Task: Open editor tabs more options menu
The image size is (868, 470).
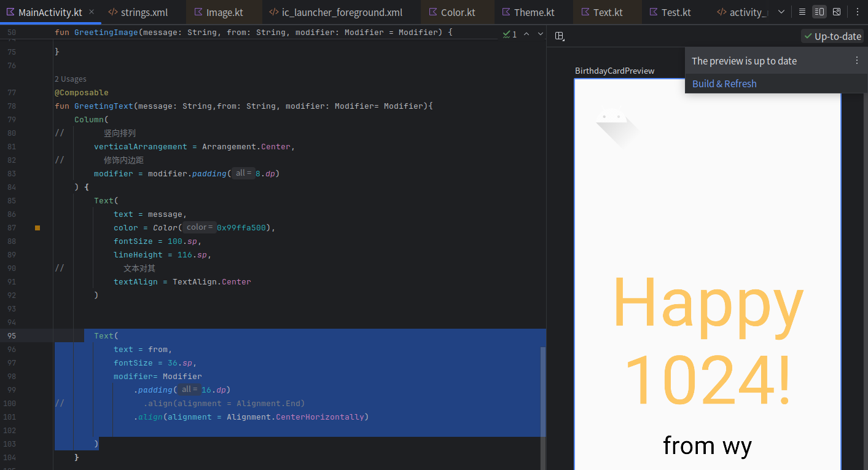Action: pos(858,12)
